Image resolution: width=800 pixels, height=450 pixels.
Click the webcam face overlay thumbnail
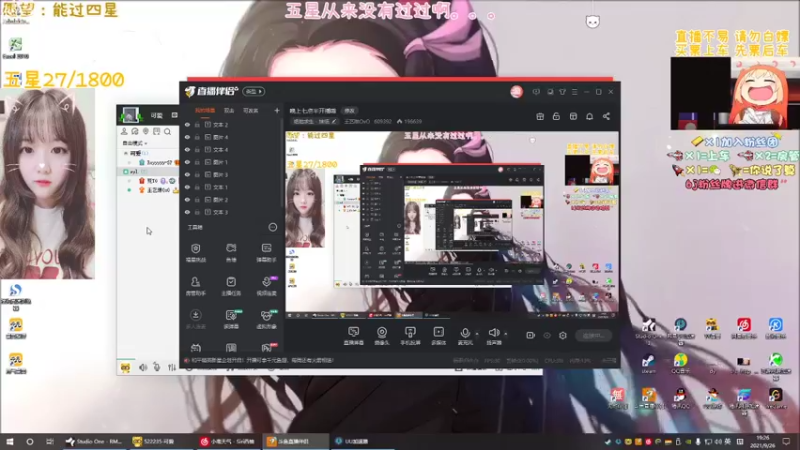coord(47,184)
